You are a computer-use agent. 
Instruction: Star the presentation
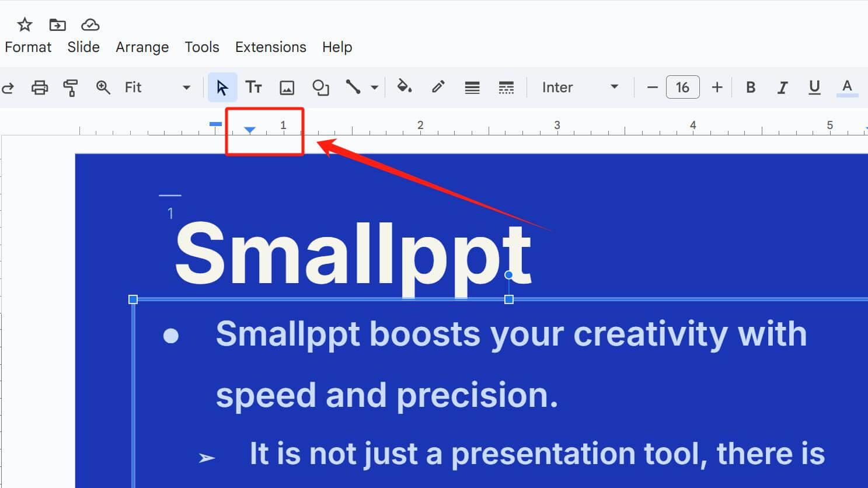[x=25, y=25]
